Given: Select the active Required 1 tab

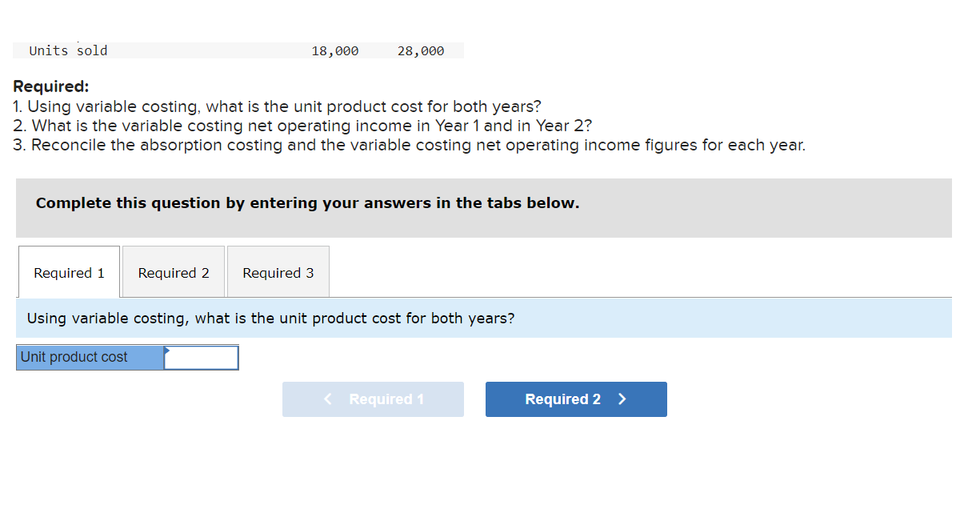Looking at the screenshot, I should tap(68, 271).
